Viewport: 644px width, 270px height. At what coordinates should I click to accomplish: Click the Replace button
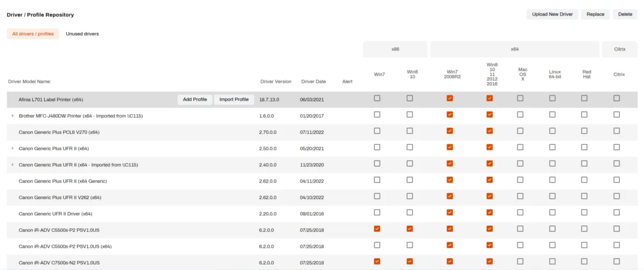[595, 14]
